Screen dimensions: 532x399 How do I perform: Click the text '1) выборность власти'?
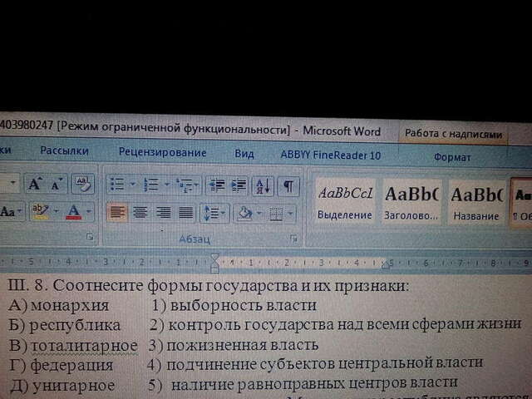click(234, 305)
